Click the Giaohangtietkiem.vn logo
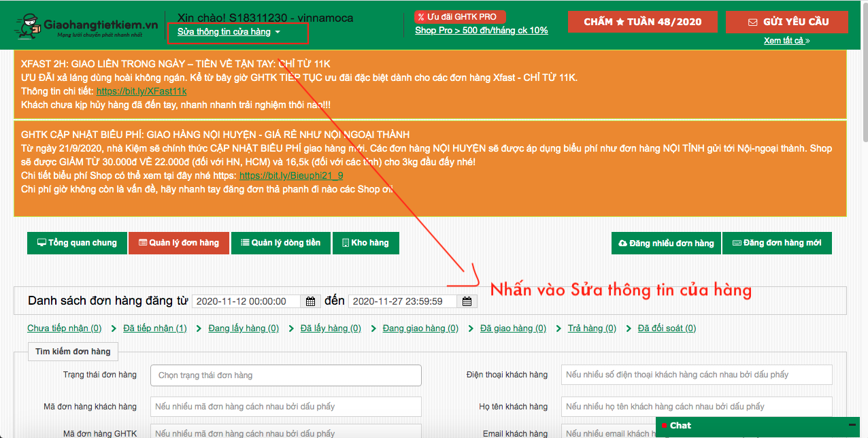 (x=88, y=27)
